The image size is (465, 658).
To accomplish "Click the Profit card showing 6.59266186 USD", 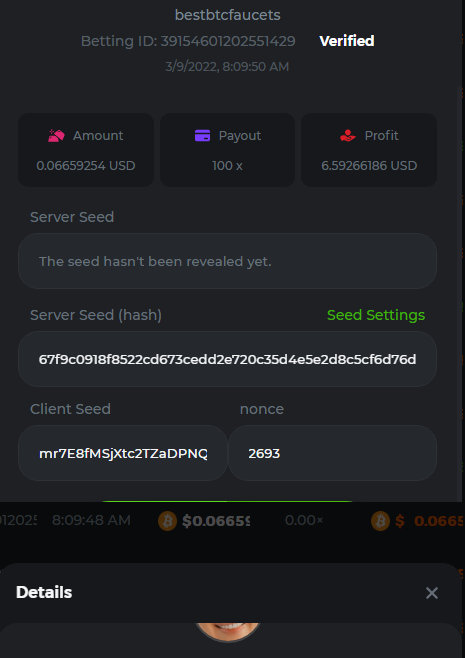I will (x=369, y=150).
